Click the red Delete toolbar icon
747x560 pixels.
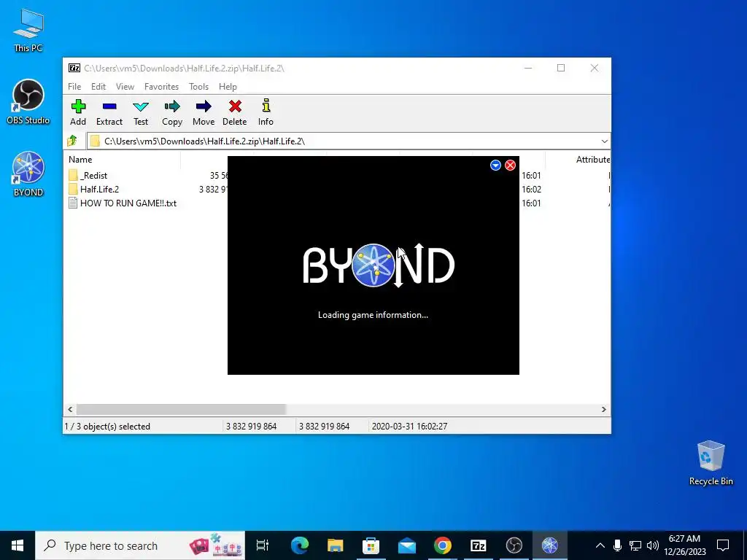point(235,113)
